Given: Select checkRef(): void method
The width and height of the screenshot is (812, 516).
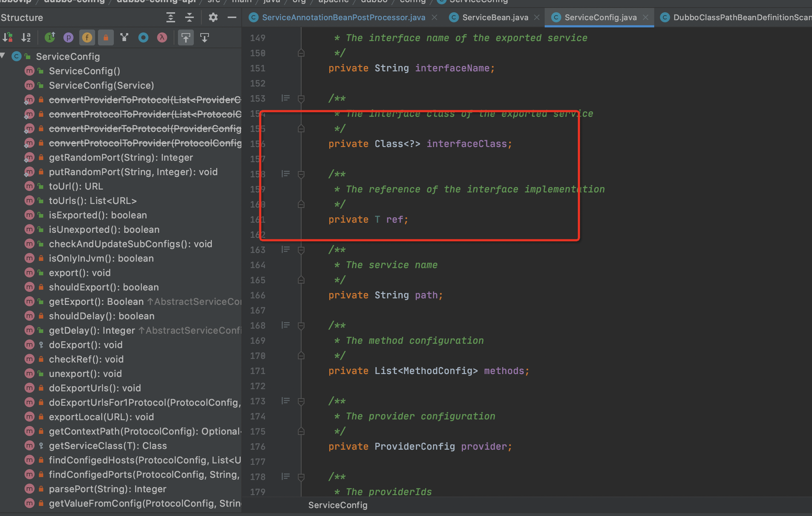Looking at the screenshot, I should click(86, 359).
